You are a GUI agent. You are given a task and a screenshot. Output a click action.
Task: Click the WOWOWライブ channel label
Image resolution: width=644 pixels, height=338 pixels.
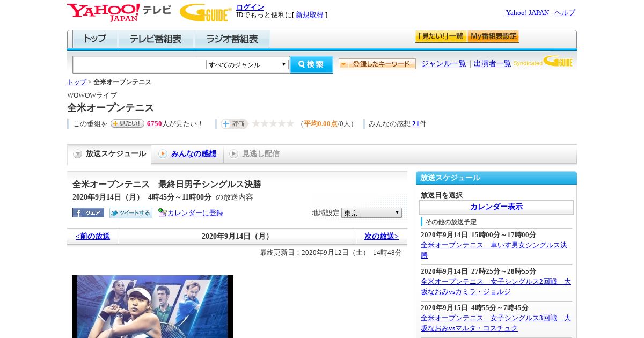pyautogui.click(x=92, y=95)
